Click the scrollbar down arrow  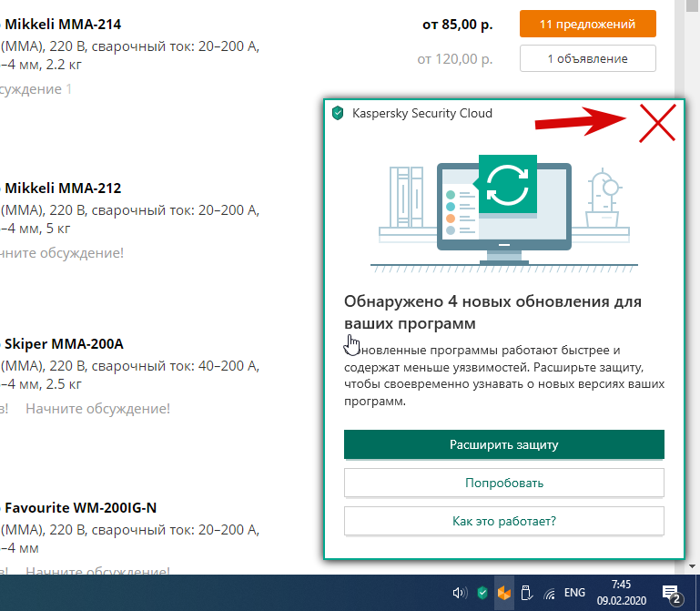(x=692, y=566)
